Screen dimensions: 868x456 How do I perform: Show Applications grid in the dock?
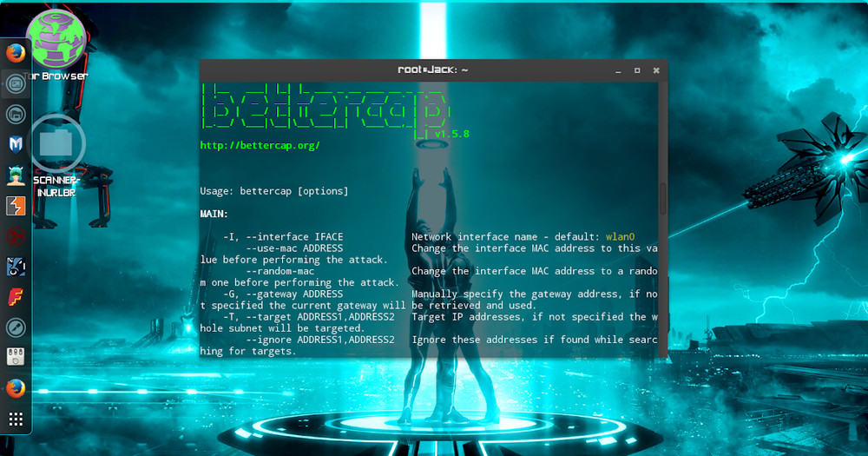tap(16, 419)
